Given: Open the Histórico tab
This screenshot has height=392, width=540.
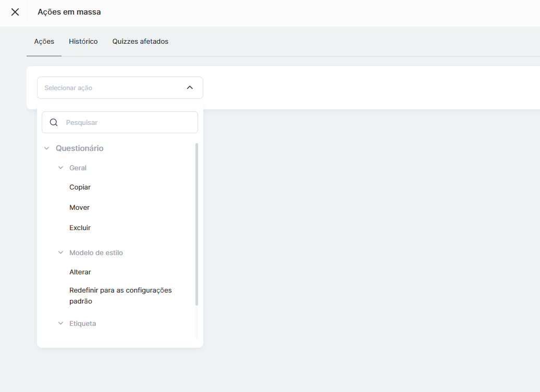Looking at the screenshot, I should (83, 42).
